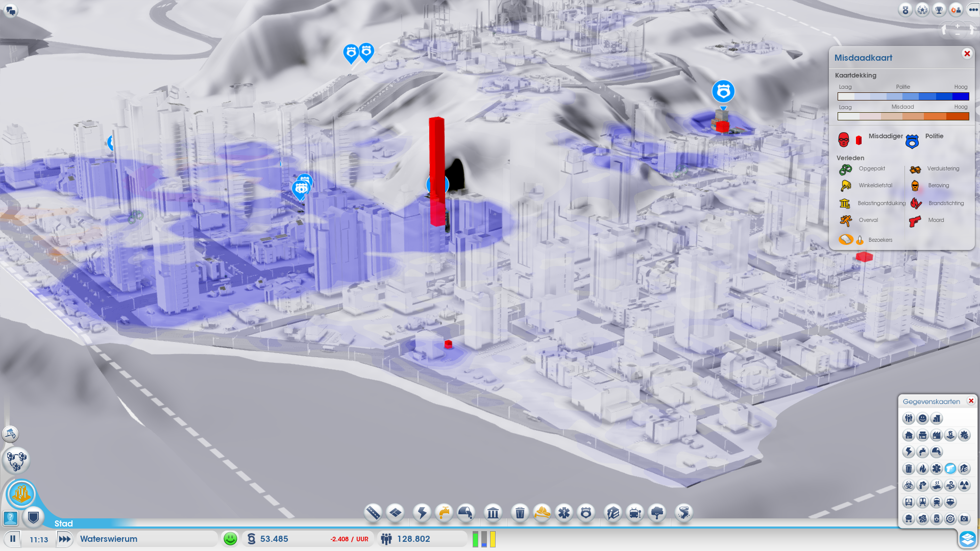The width and height of the screenshot is (980, 551).
Task: Open the Origin friends icon
Action: [956, 10]
